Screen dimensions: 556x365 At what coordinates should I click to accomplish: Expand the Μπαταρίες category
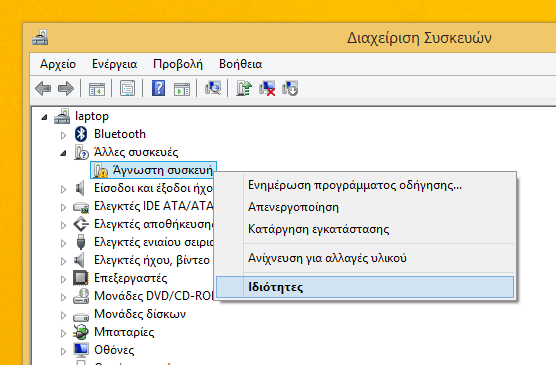63,333
